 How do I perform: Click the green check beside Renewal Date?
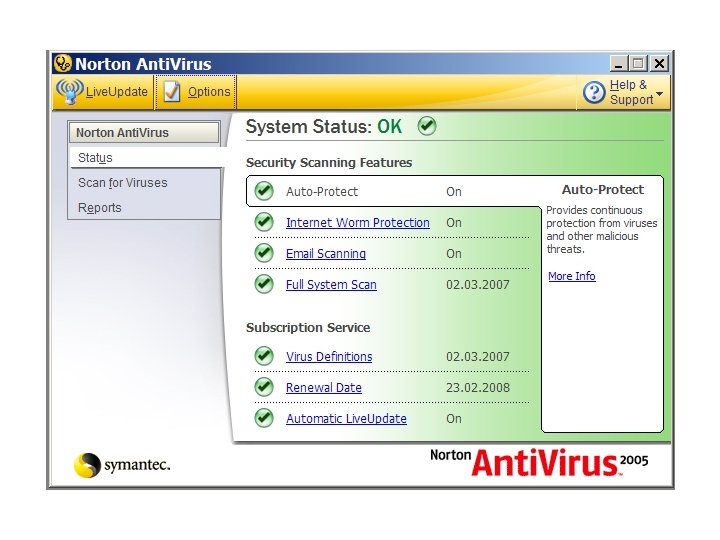(264, 387)
